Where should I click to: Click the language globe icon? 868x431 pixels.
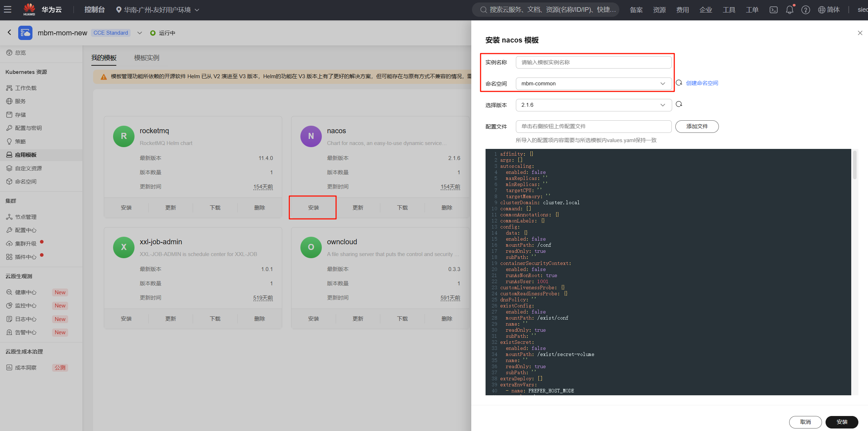[822, 10]
